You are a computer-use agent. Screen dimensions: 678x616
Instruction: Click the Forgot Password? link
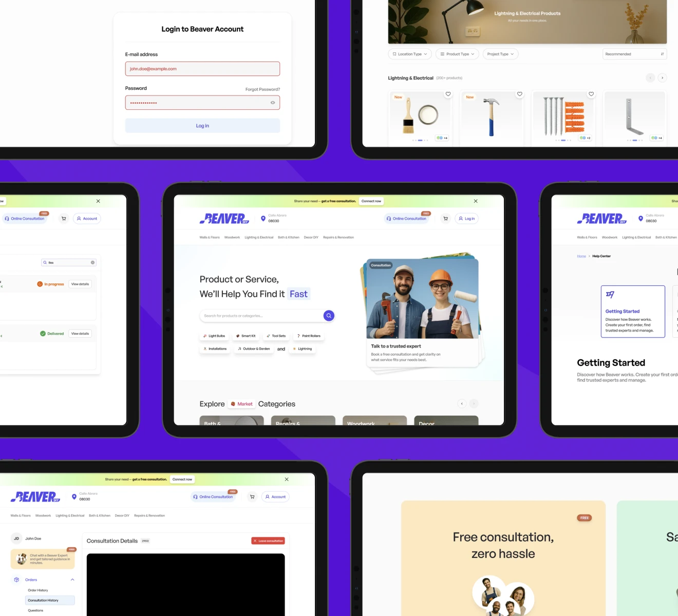(262, 89)
